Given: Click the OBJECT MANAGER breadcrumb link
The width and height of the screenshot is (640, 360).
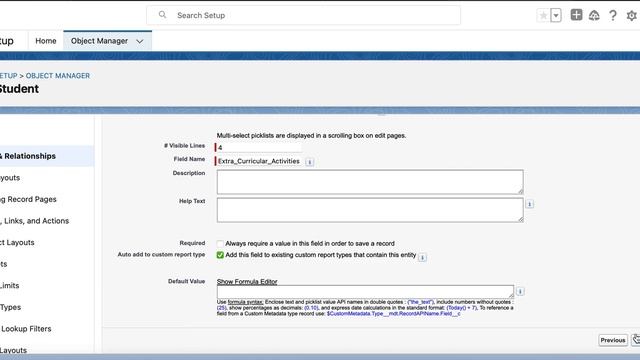Looking at the screenshot, I should point(58,76).
